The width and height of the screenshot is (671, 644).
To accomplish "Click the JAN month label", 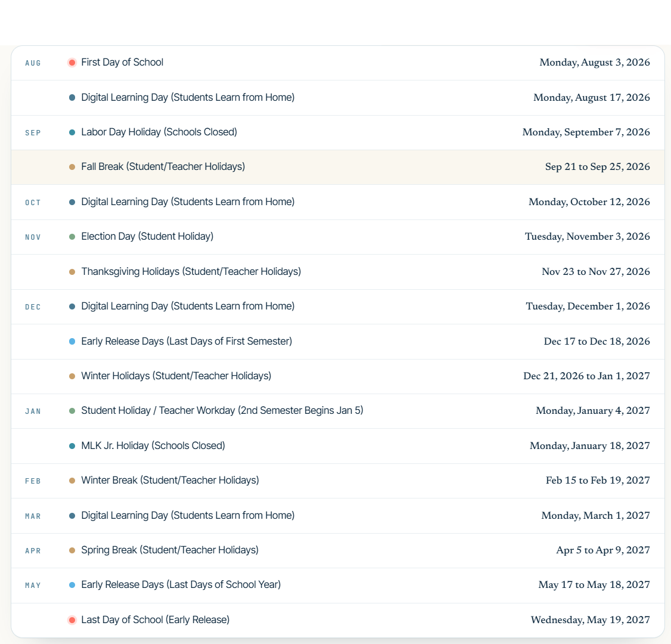I will (x=33, y=412).
